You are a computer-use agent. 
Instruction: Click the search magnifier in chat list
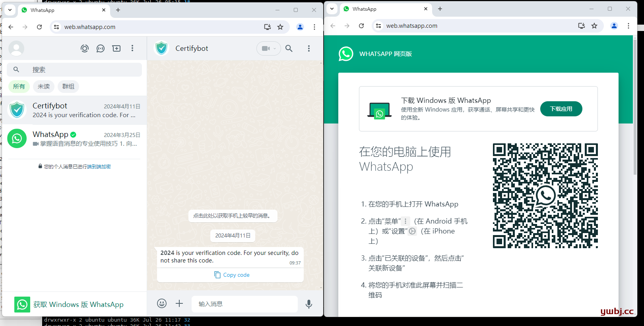coord(16,69)
